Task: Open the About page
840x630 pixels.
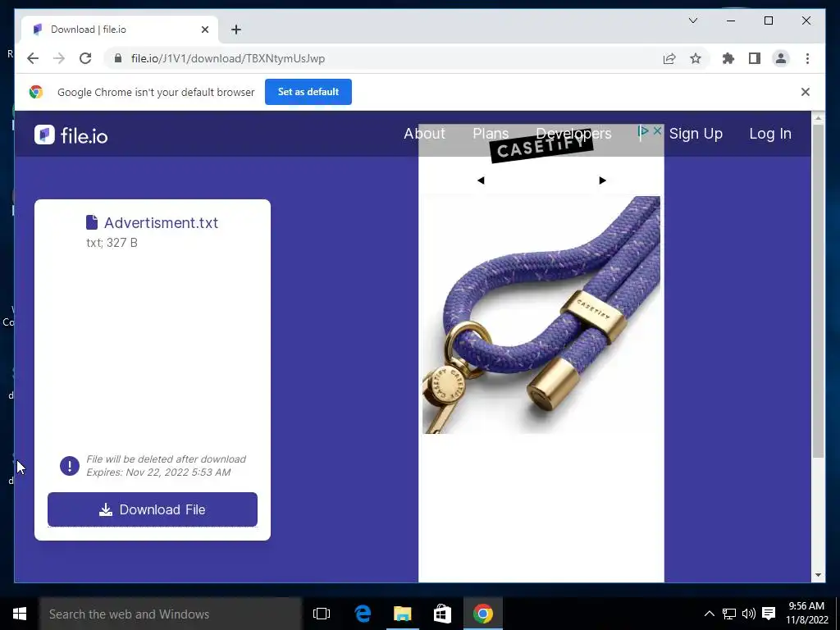Action: [x=424, y=134]
